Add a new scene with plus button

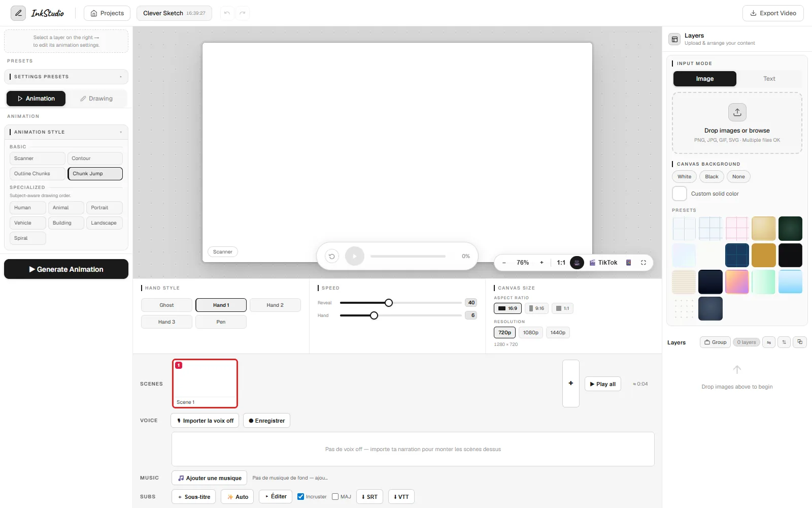pyautogui.click(x=571, y=384)
